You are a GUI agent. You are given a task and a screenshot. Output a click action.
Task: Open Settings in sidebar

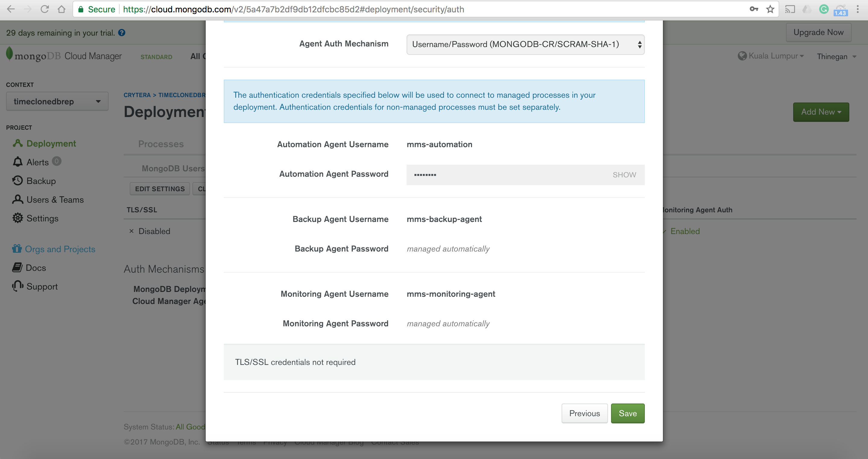[43, 218]
